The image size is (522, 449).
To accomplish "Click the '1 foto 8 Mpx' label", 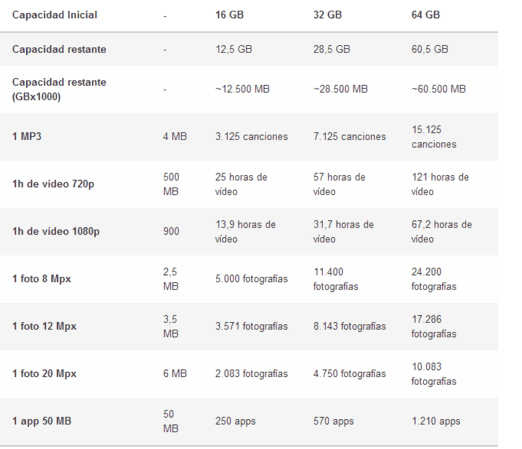I will (42, 279).
